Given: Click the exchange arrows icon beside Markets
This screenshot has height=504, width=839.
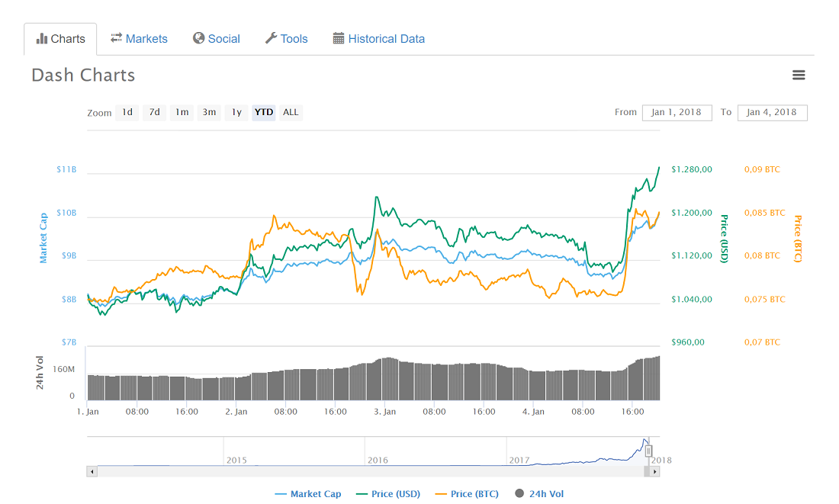Looking at the screenshot, I should tap(116, 38).
